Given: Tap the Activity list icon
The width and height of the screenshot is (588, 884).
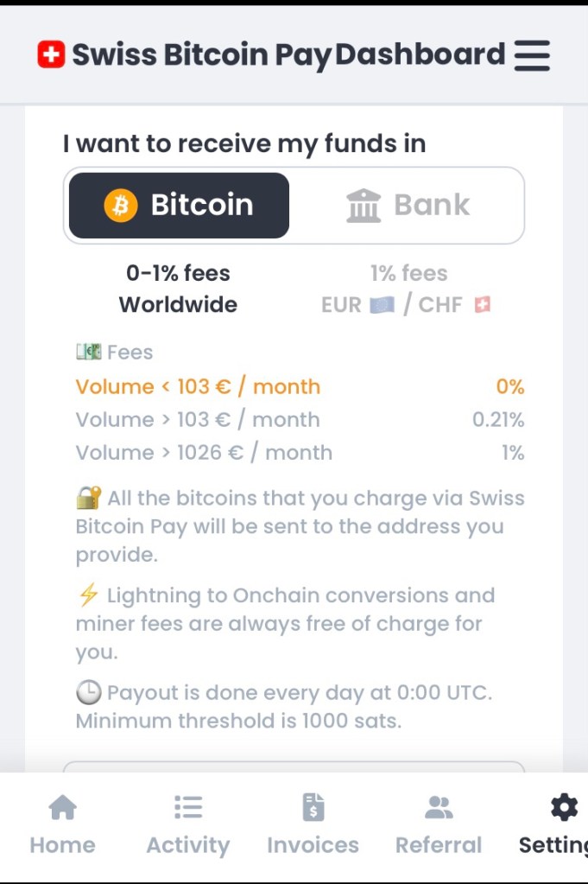Looking at the screenshot, I should pos(188,808).
